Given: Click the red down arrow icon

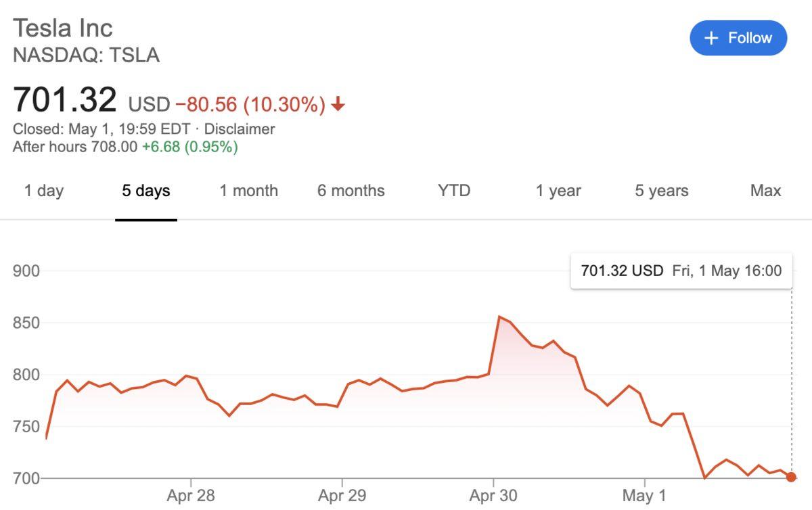Looking at the screenshot, I should [338, 105].
